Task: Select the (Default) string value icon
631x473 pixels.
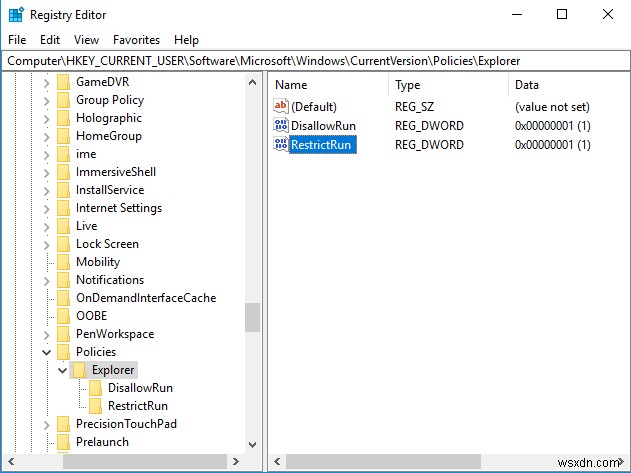Action: tap(281, 106)
